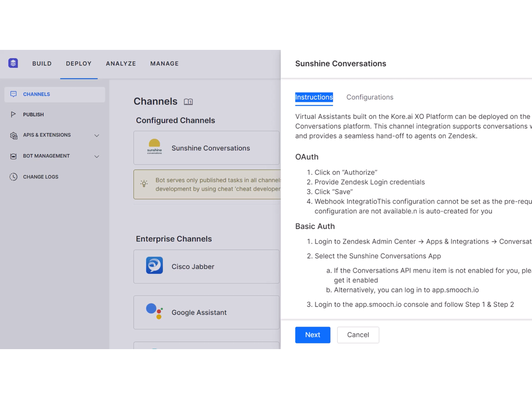Open the Analyze menu
The height and width of the screenshot is (399, 532).
[x=121, y=63]
